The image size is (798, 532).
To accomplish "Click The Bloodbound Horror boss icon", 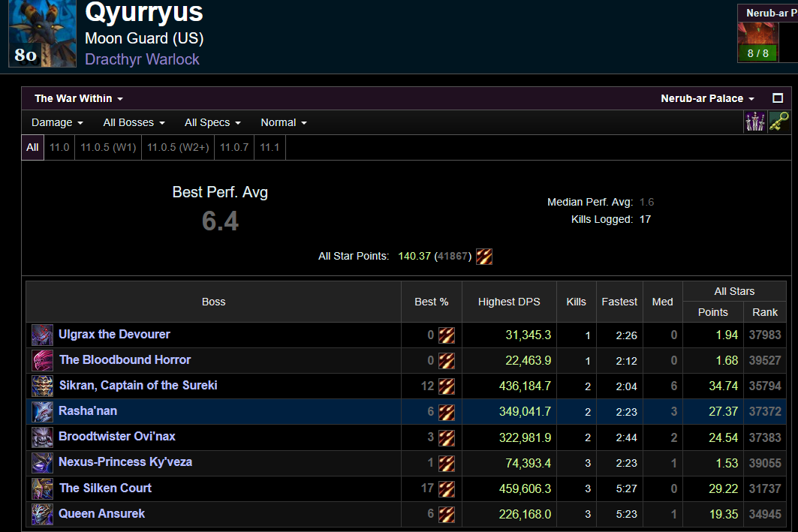I will pyautogui.click(x=42, y=361).
